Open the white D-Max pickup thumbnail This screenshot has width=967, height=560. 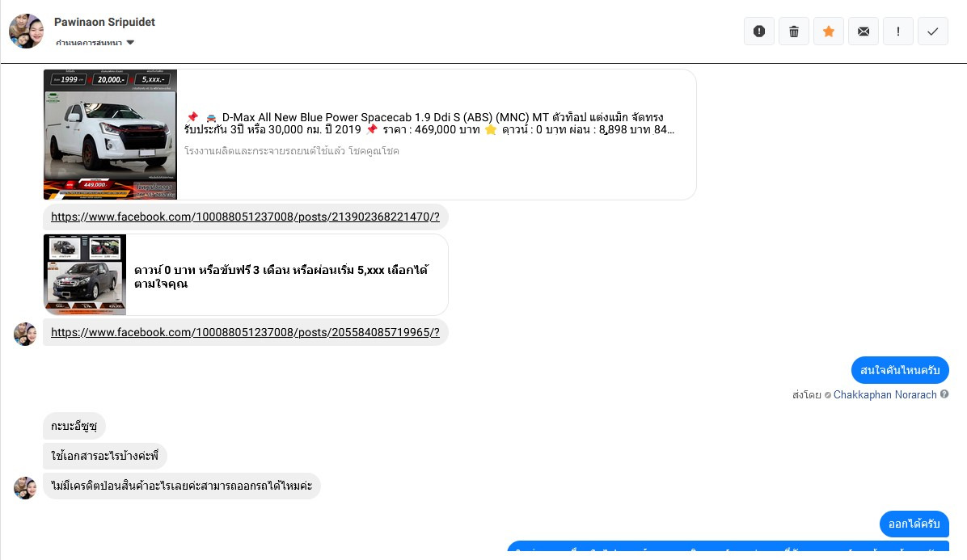pos(111,134)
